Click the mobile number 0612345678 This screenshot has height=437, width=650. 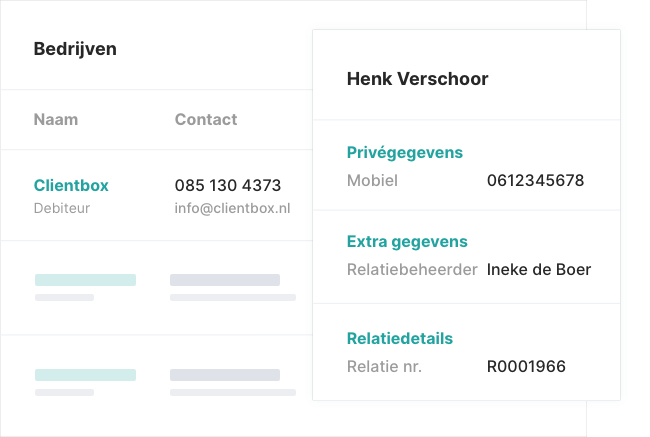pos(535,181)
